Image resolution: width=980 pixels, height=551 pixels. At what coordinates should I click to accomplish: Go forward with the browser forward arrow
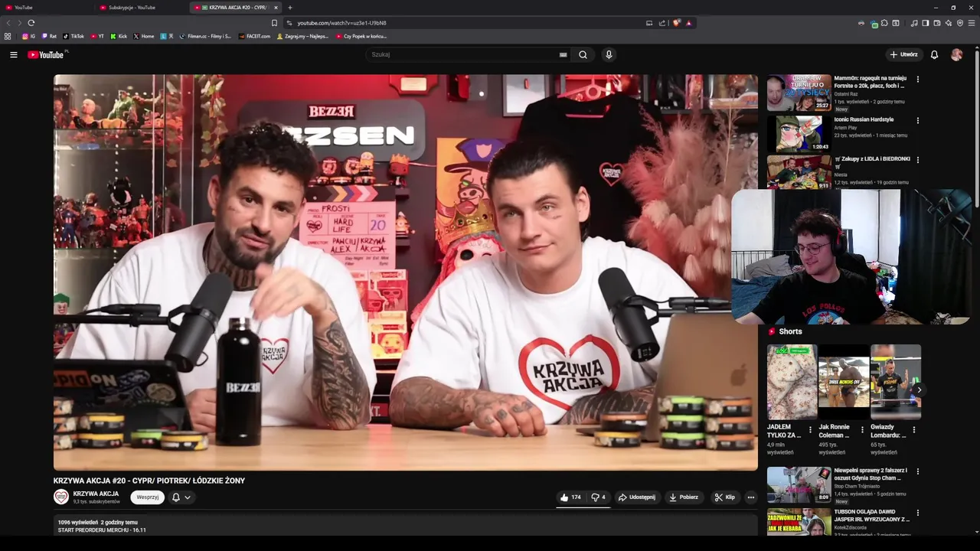point(19,23)
